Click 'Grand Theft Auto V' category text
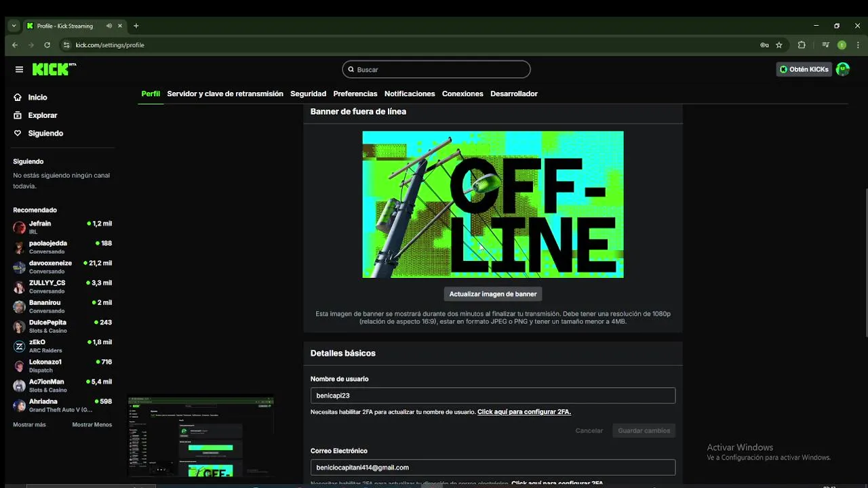 60,410
